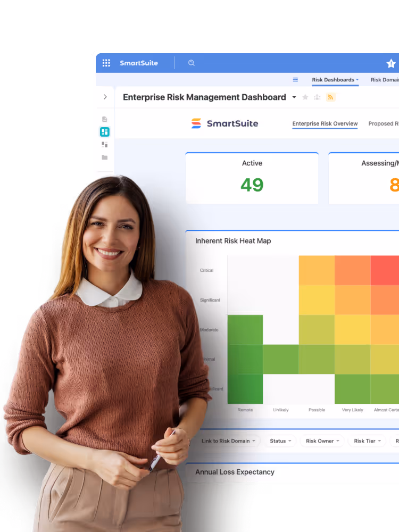
Task: Click the orange Critical Very Likely cell
Action: pyautogui.click(x=353, y=270)
